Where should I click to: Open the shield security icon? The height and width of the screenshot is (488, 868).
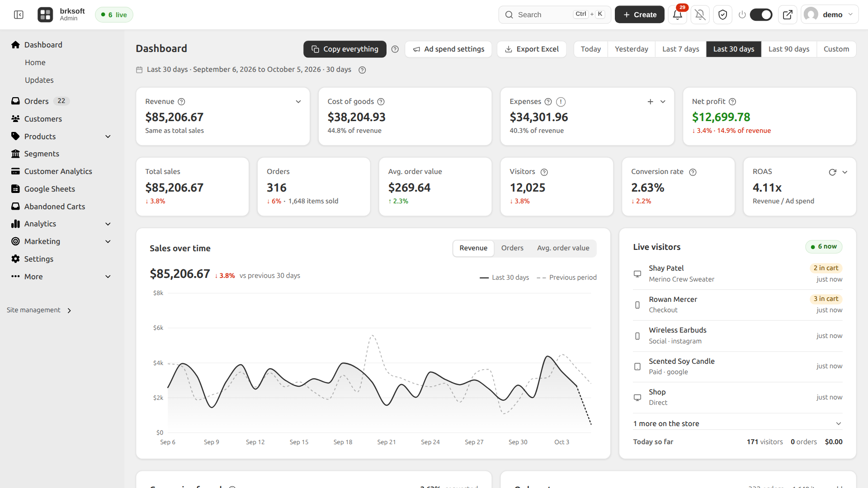pyautogui.click(x=722, y=15)
